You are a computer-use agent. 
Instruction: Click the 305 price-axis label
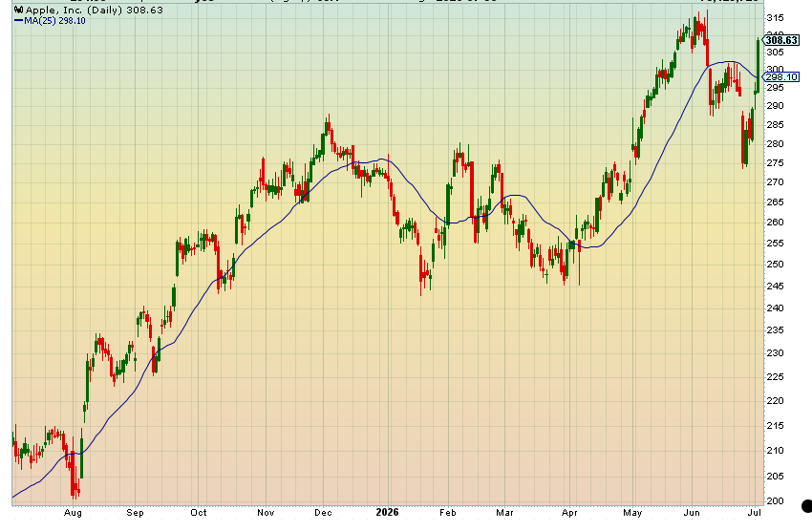coord(776,53)
